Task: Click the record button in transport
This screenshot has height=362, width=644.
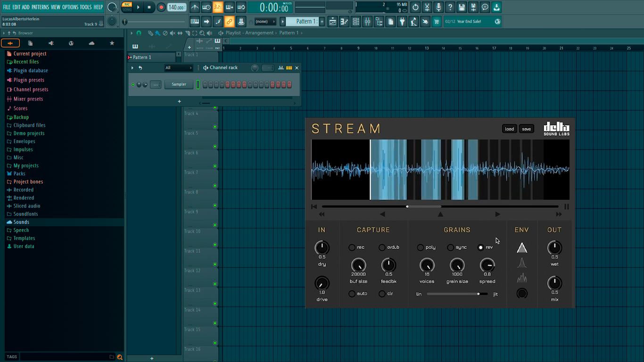Action: (x=161, y=7)
